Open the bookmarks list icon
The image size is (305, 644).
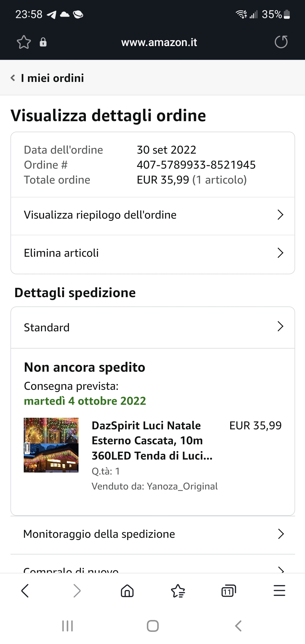[178, 591]
